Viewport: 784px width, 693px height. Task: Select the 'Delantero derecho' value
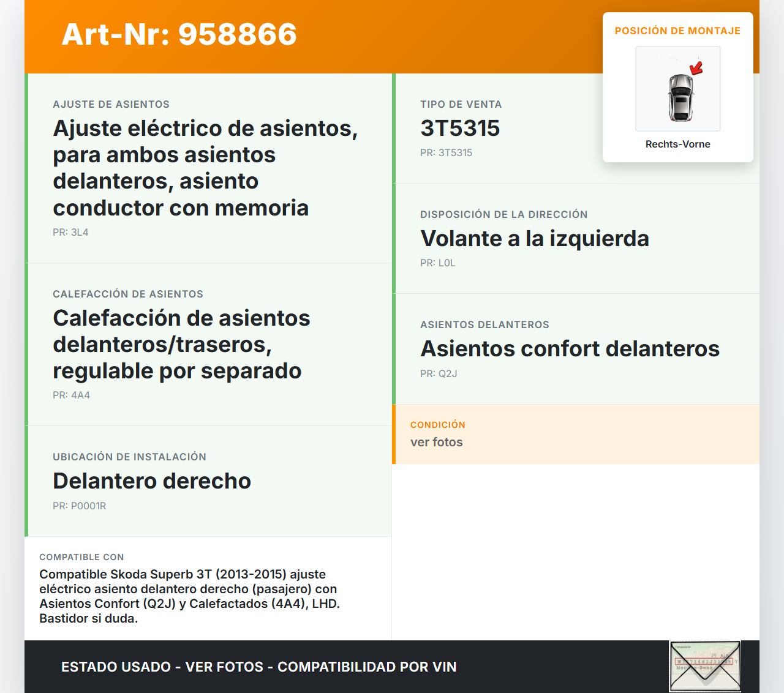pos(152,481)
